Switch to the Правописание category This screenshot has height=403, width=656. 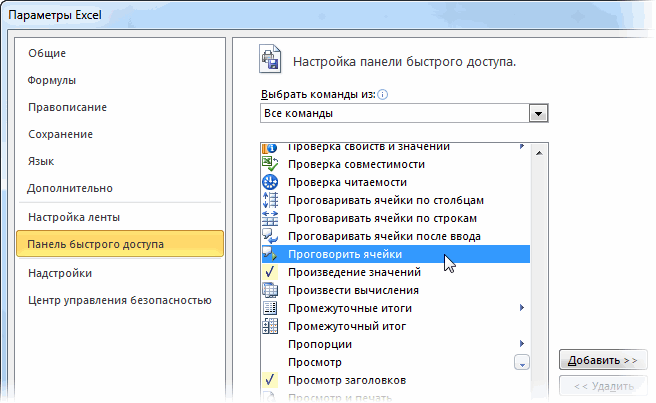(67, 107)
